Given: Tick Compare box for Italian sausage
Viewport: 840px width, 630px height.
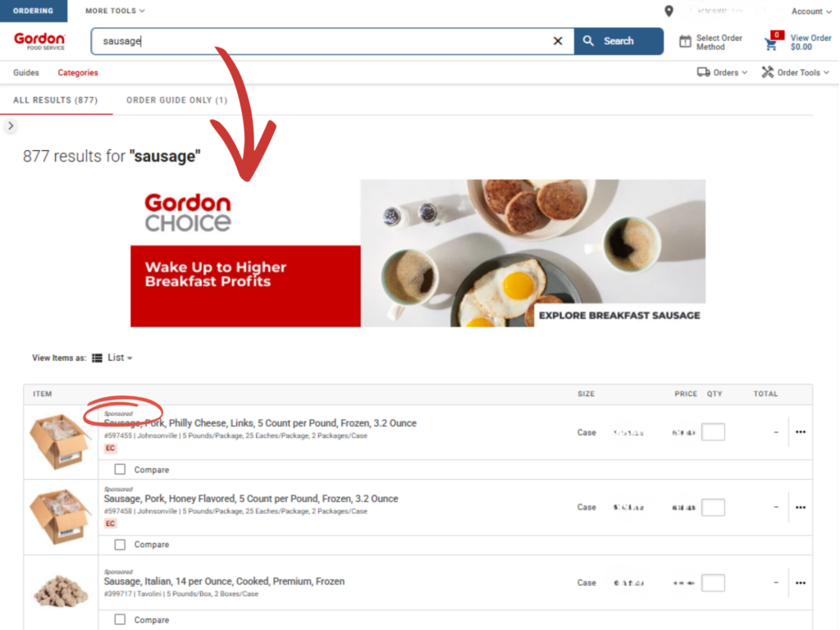Looking at the screenshot, I should point(121,619).
